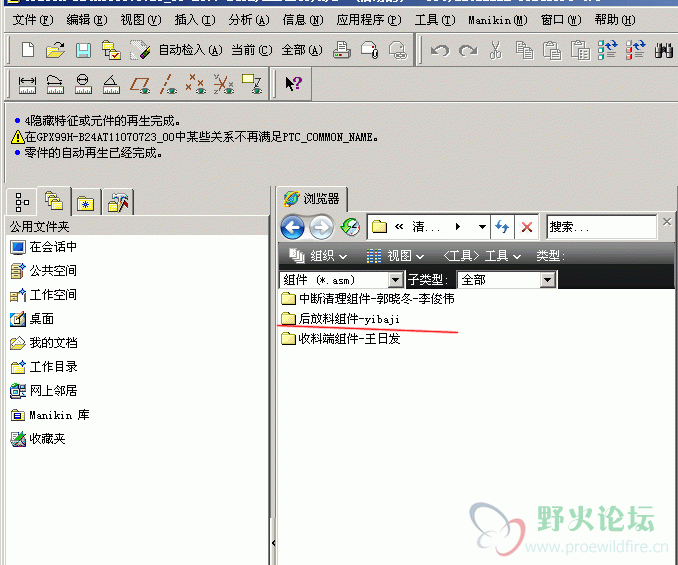678x565 pixels.
Task: Select folder 中断清理组件-郭晓冬-李俊伟
Action: point(368,298)
